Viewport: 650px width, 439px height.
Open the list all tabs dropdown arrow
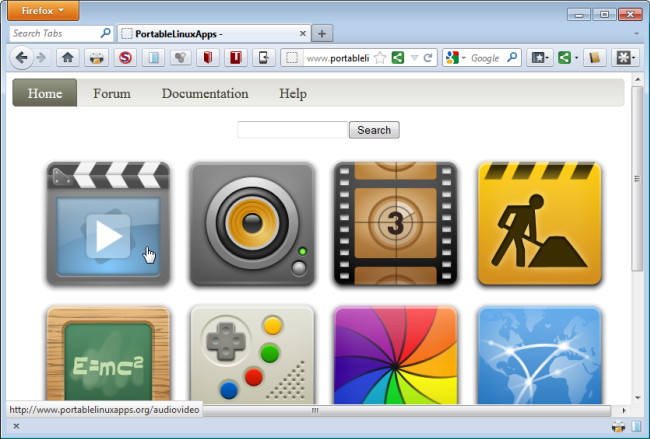click(636, 33)
